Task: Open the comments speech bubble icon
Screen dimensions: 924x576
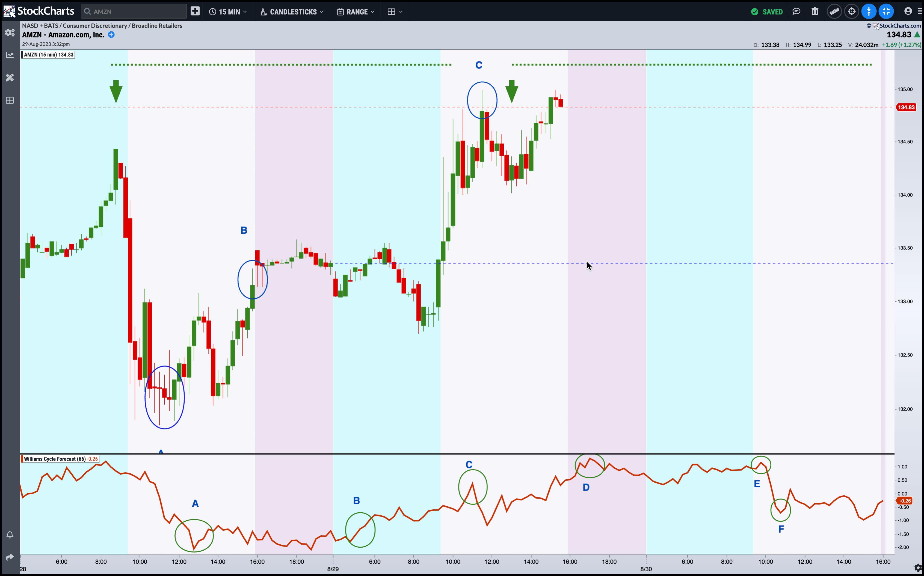Action: (796, 11)
